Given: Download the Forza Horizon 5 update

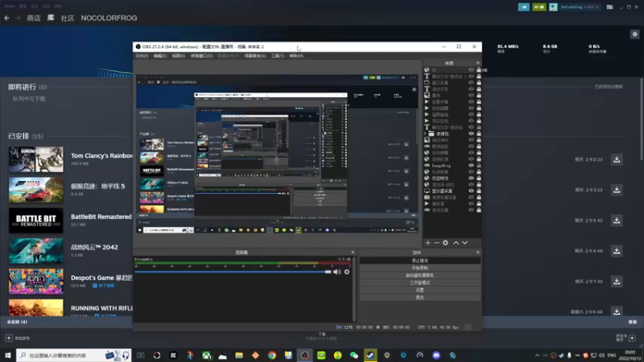Looking at the screenshot, I should click(617, 190).
